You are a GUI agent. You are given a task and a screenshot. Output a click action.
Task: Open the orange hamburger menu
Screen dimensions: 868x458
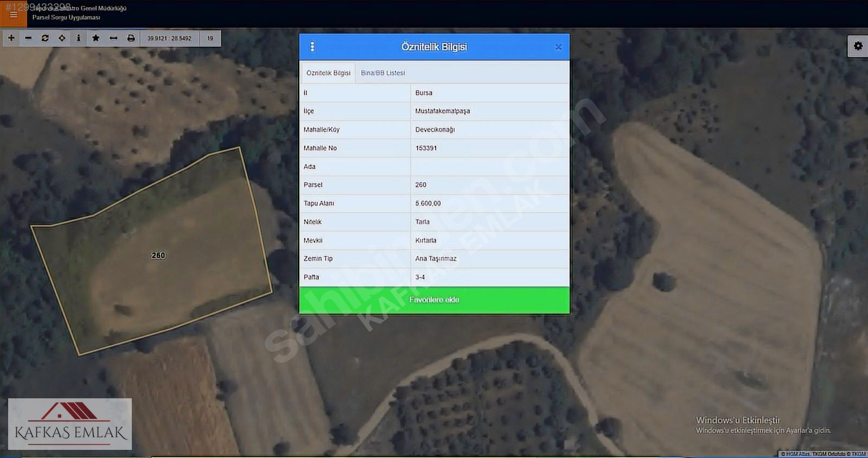[13, 15]
